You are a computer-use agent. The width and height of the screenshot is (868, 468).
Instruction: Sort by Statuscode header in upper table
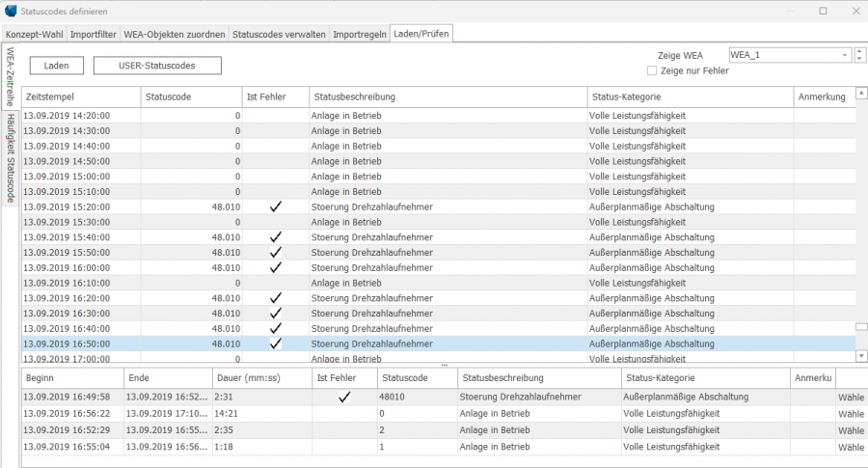[x=192, y=96]
